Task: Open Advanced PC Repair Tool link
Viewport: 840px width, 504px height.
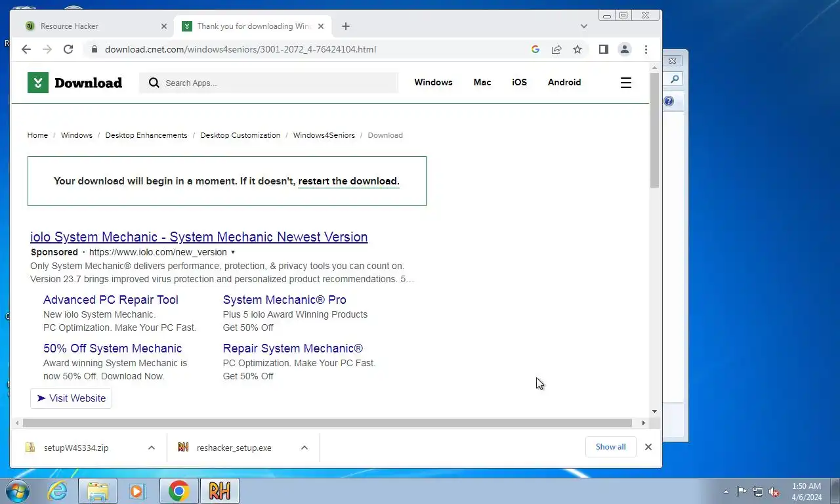Action: click(111, 300)
